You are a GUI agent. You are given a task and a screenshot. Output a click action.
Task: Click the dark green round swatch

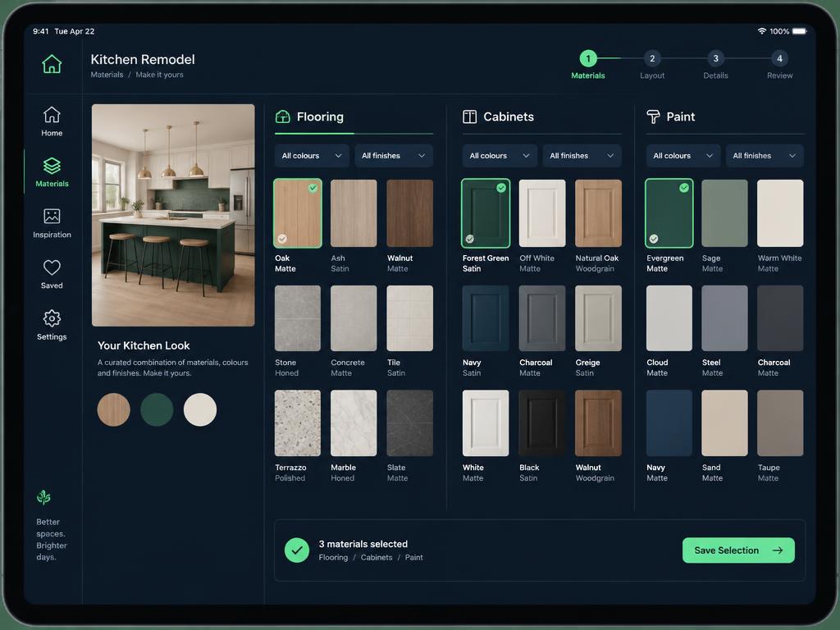(157, 409)
